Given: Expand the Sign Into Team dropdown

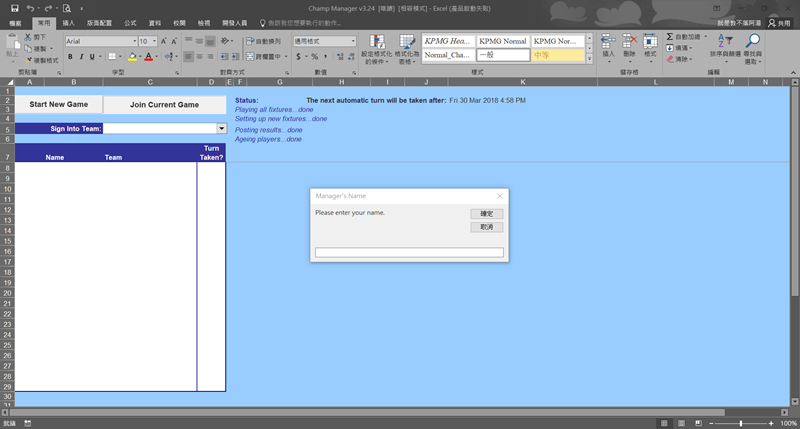Looking at the screenshot, I should point(221,129).
